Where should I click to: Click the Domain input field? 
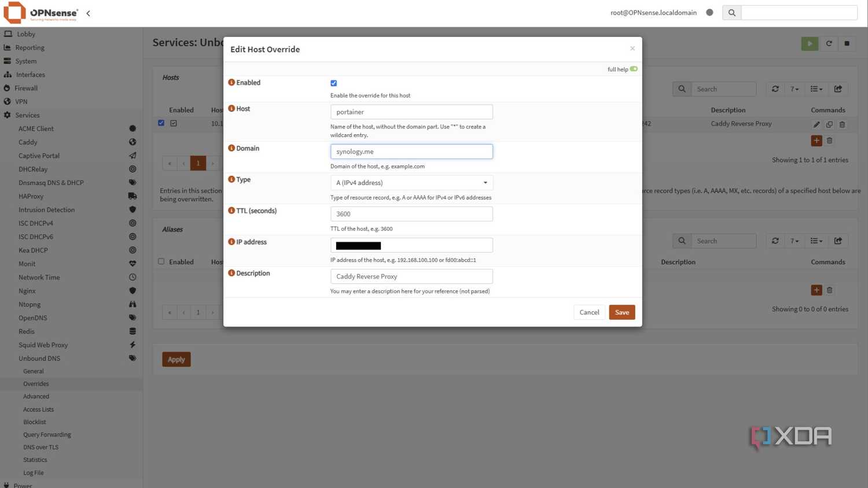(x=411, y=151)
